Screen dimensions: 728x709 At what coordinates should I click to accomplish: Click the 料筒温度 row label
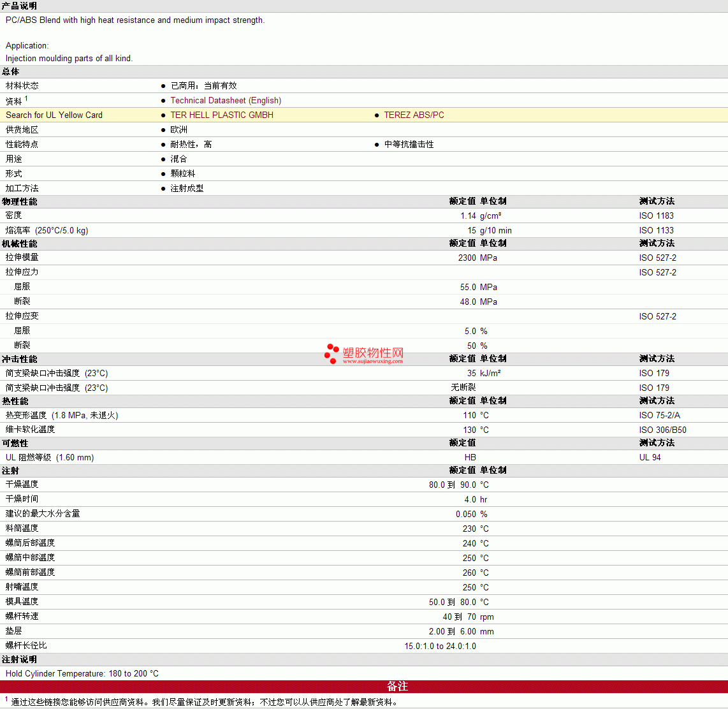point(22,529)
